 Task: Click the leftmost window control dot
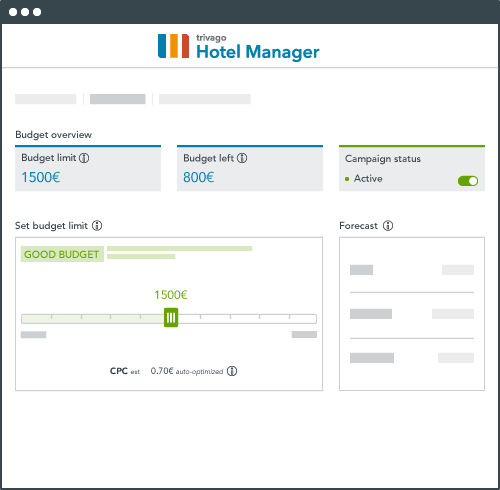tap(13, 12)
